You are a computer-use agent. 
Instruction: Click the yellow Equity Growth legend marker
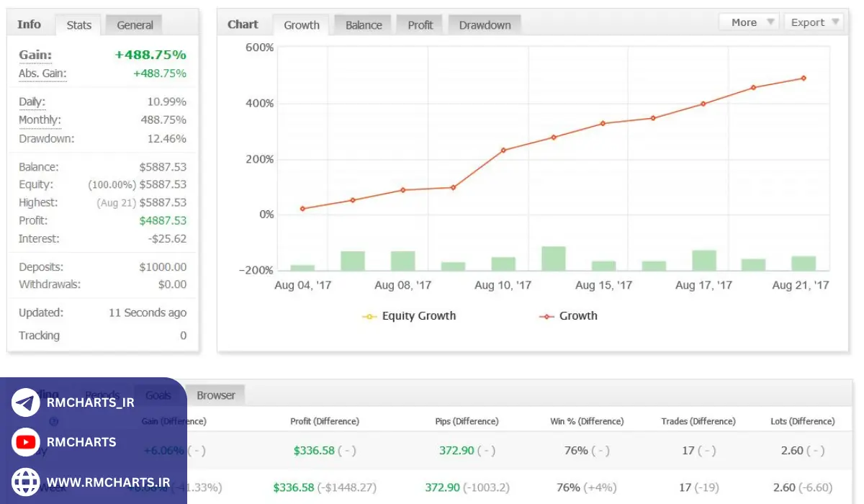(x=370, y=316)
